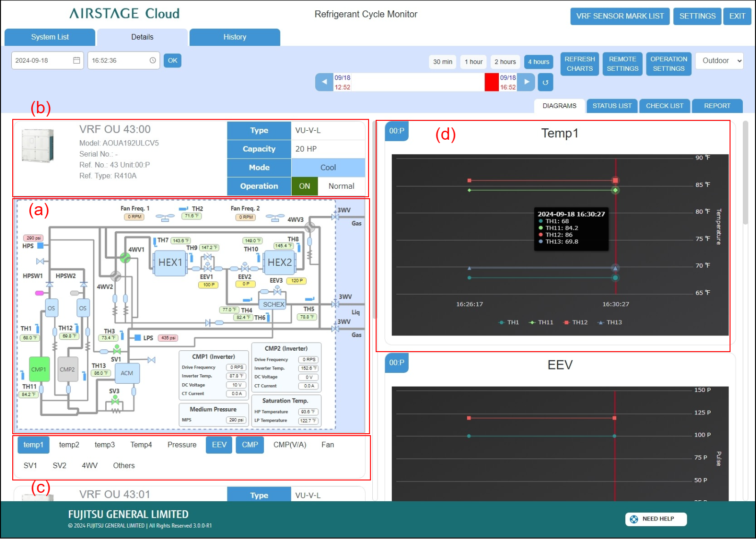The width and height of the screenshot is (756, 539).
Task: Click the red marker on timeline bar
Action: click(491, 82)
